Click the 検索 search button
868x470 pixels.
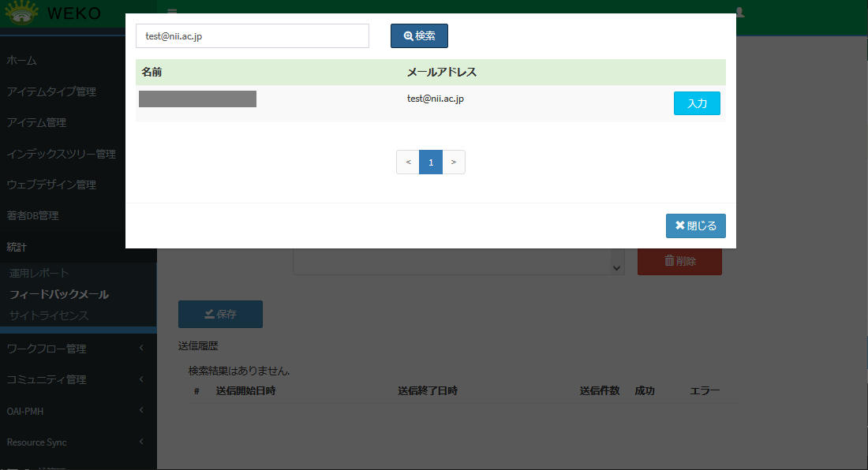pos(419,36)
